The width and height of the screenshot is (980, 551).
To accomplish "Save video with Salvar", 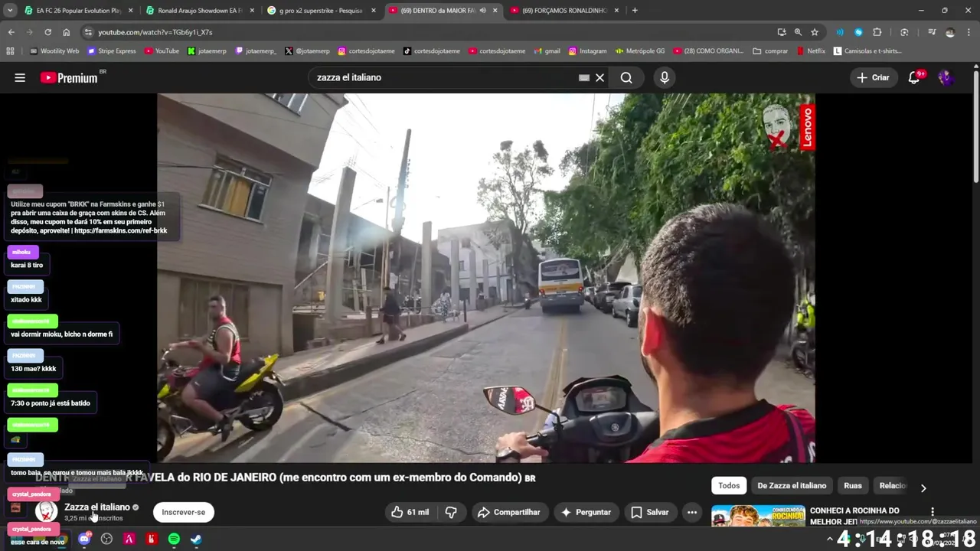I will click(x=650, y=512).
